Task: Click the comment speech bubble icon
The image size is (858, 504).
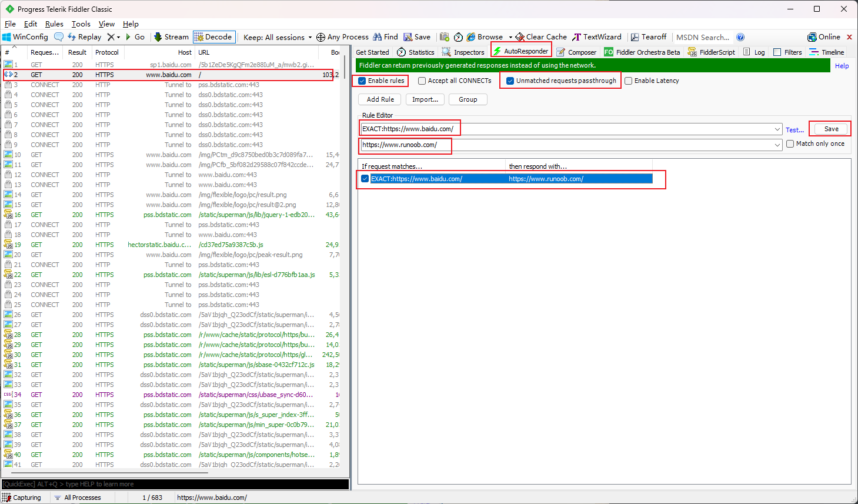Action: pyautogui.click(x=59, y=37)
